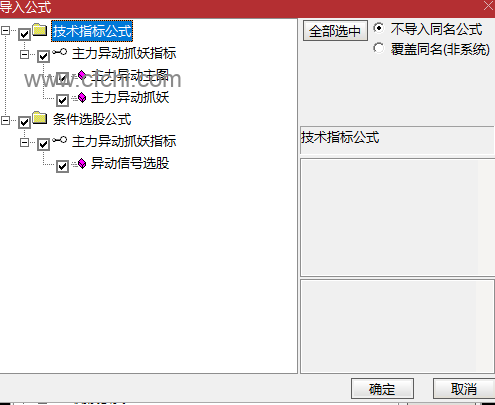This screenshot has width=495, height=405.
Task: Click the folder icon beside 条件选股公式
Action: tap(40, 118)
